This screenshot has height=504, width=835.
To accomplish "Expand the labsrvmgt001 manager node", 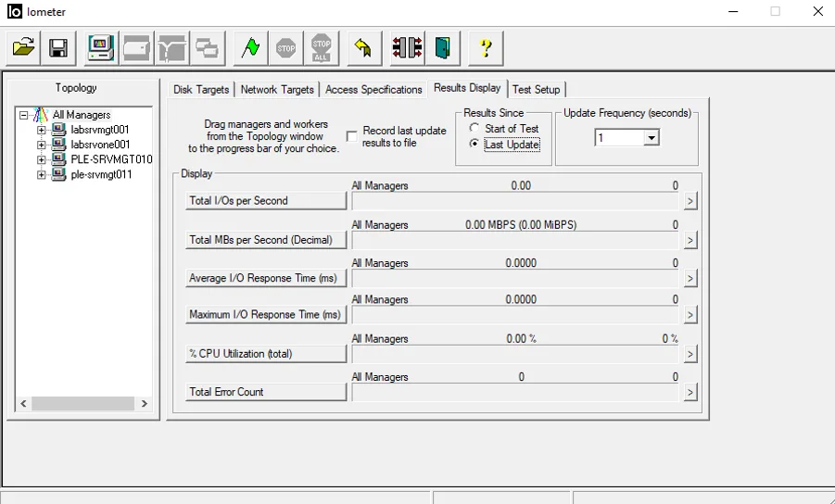I will (x=41, y=130).
